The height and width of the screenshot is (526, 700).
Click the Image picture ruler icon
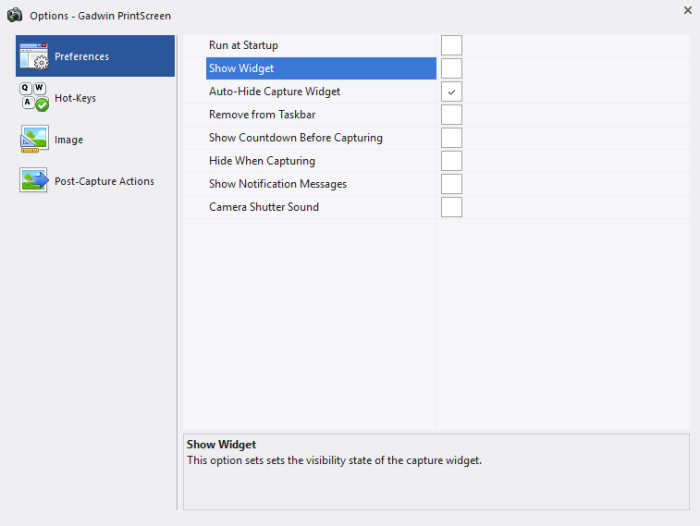point(34,139)
